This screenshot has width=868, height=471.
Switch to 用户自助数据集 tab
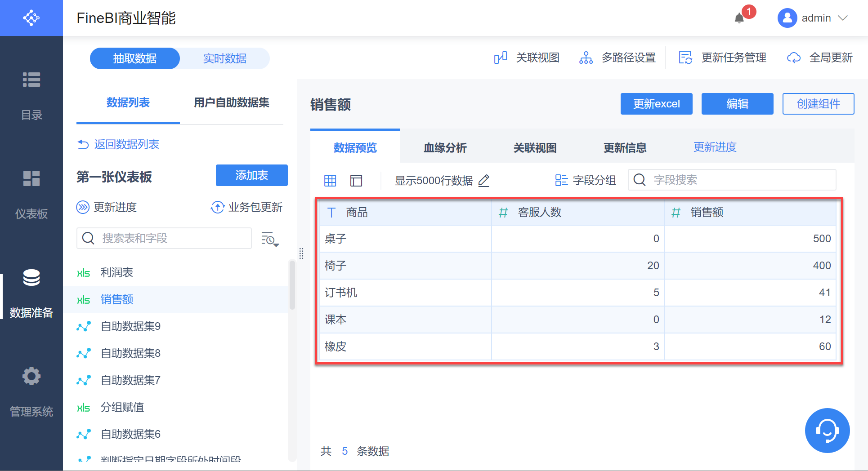(231, 102)
